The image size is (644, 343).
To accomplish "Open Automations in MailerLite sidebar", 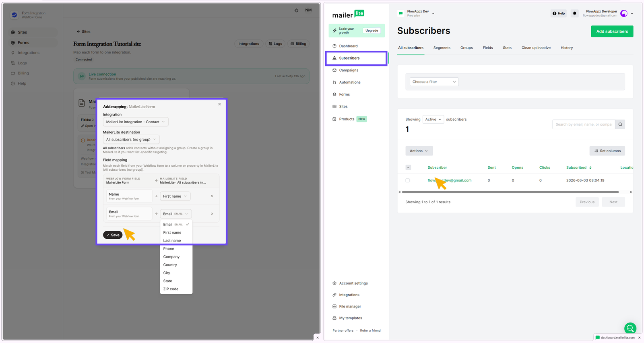I will click(x=349, y=82).
